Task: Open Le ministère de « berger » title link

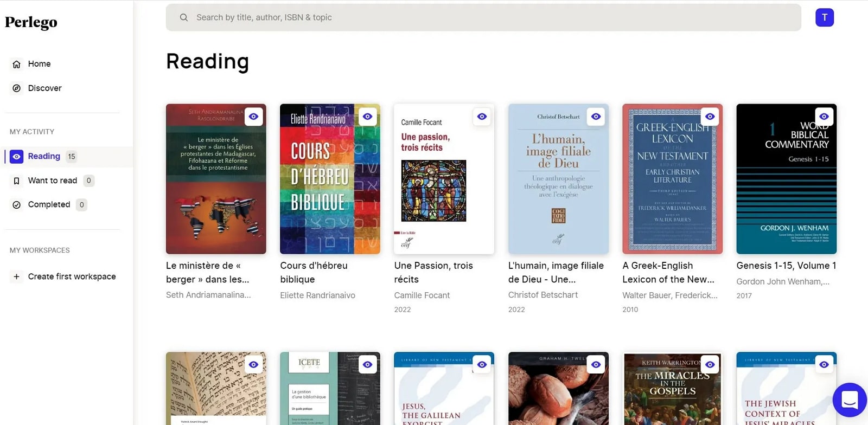Action: click(208, 273)
